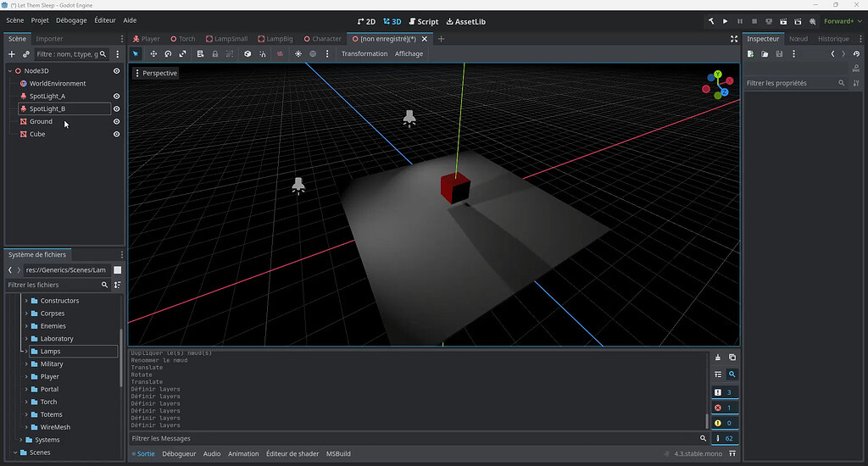Open the Torch scene tab
This screenshot has height=466, width=868.
(x=183, y=39)
